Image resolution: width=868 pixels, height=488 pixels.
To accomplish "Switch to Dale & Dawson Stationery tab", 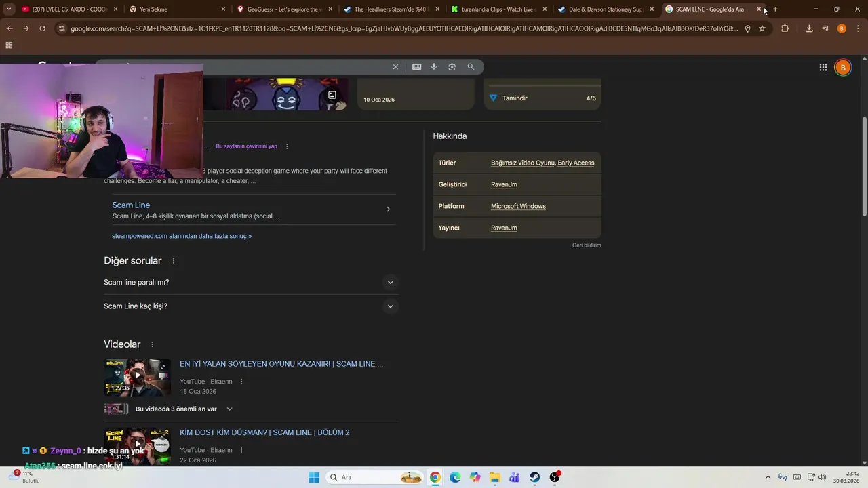I will pos(606,9).
